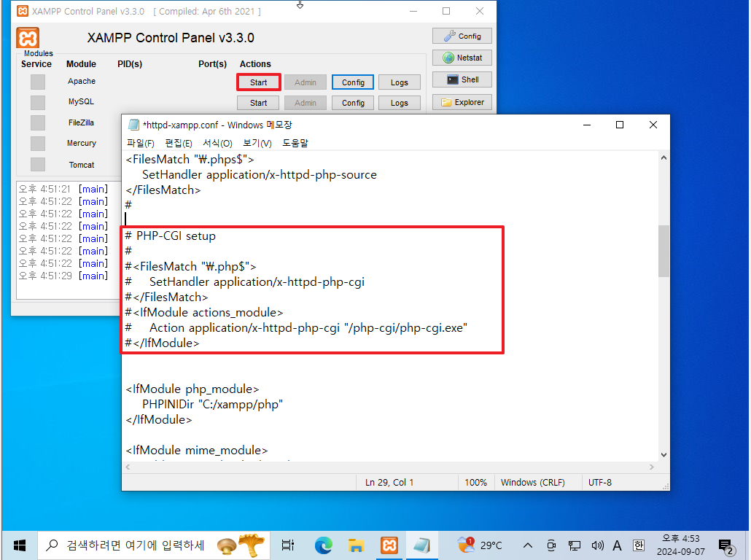Click log entry at 오후 4:51:21

point(63,190)
